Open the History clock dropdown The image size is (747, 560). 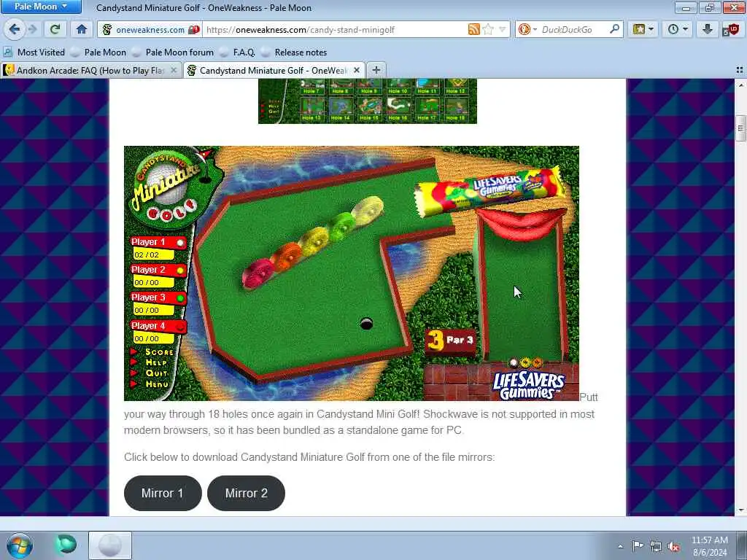pyautogui.click(x=677, y=29)
